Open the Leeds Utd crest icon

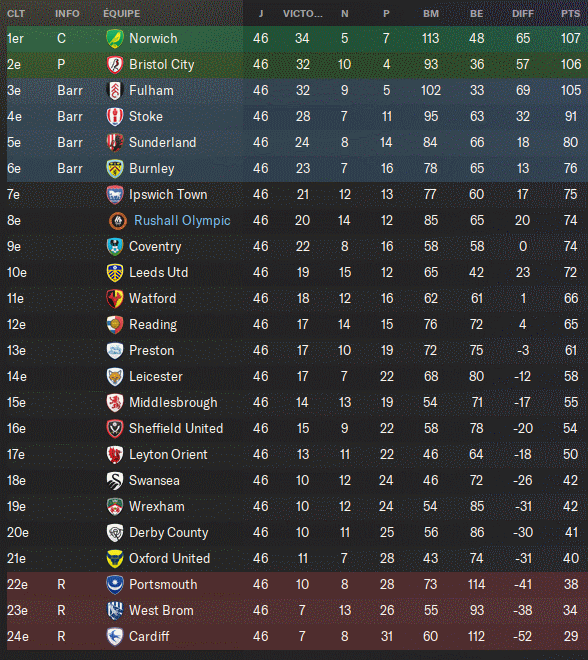tap(114, 272)
